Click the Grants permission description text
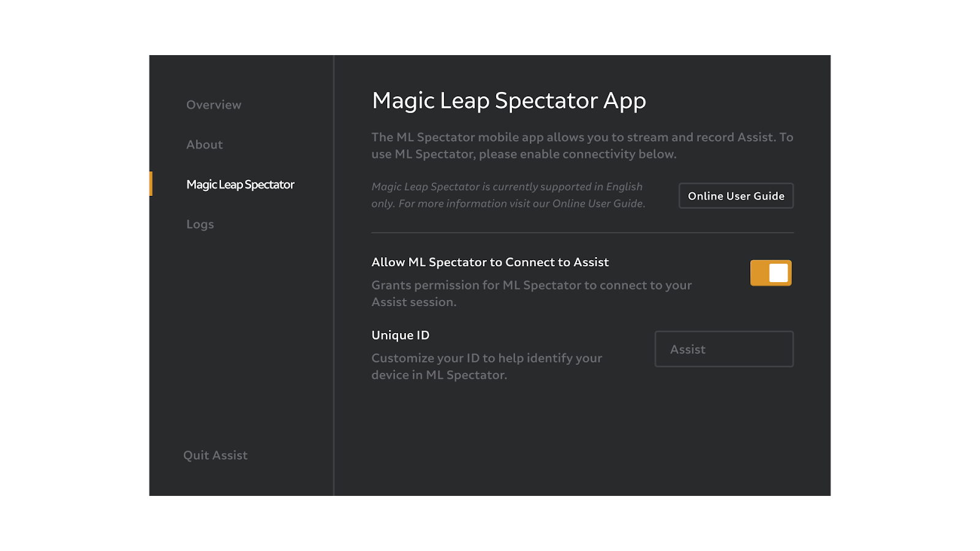The height and width of the screenshot is (551, 980). (x=532, y=293)
